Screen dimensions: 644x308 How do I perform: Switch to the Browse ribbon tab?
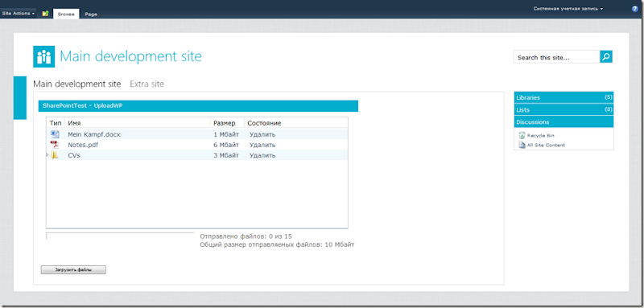[x=66, y=14]
